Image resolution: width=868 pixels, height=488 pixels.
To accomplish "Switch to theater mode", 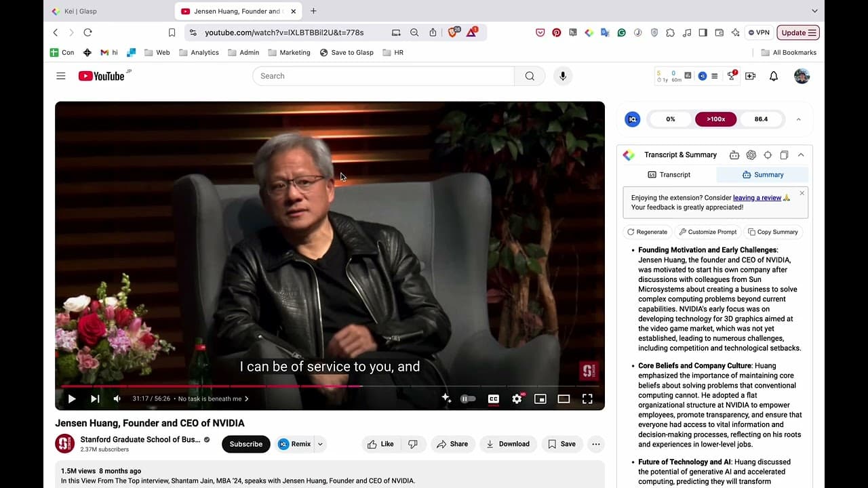I will 564,399.
